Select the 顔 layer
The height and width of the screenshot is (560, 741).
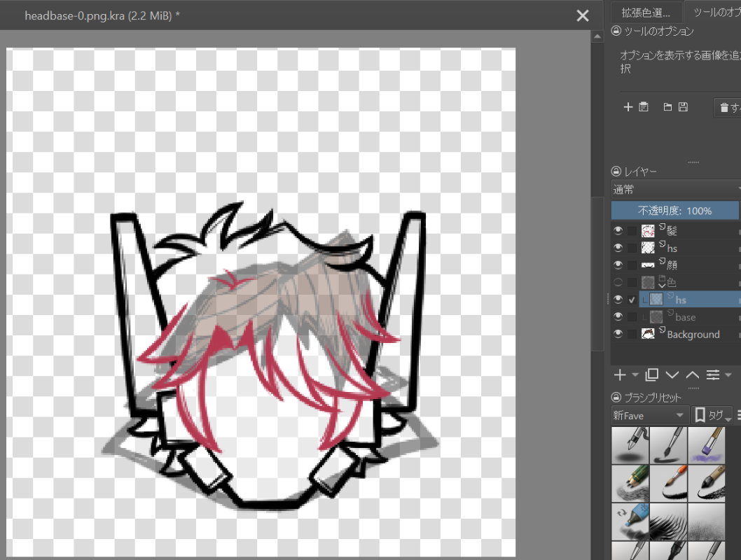click(690, 265)
